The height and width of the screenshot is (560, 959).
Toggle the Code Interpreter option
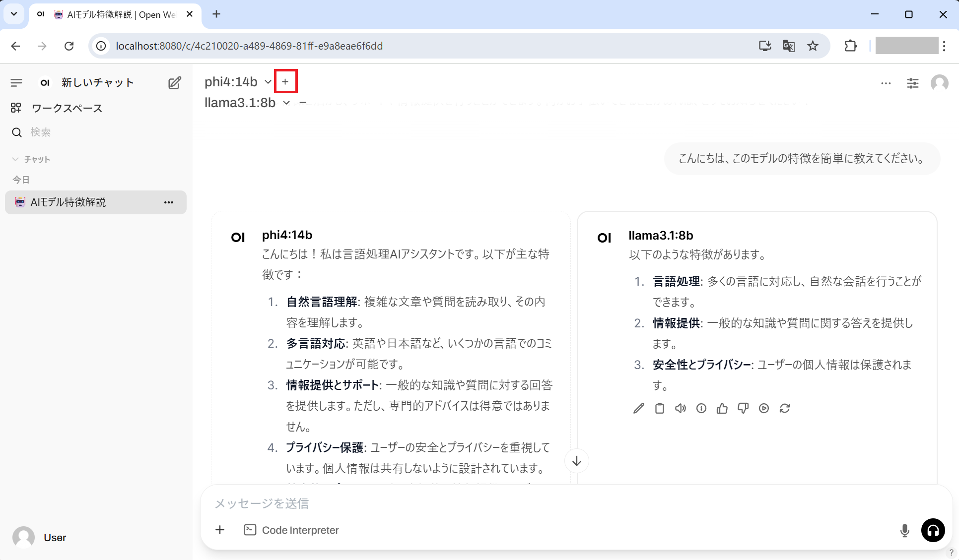(291, 530)
